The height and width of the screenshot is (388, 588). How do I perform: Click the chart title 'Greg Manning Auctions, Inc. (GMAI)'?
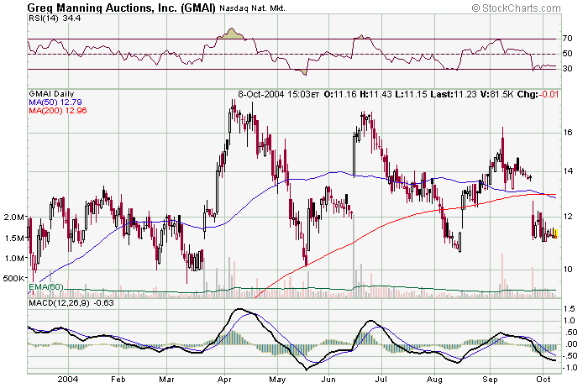pyautogui.click(x=122, y=8)
